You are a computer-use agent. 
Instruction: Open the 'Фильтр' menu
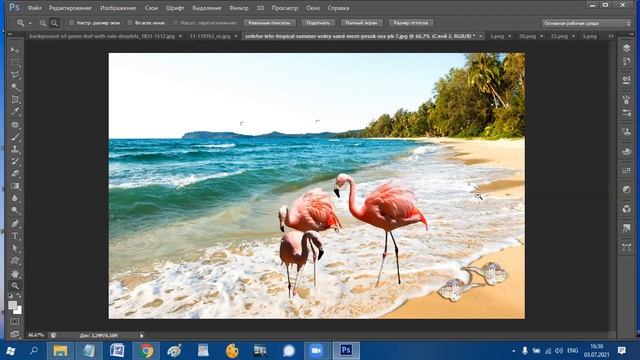click(x=238, y=8)
